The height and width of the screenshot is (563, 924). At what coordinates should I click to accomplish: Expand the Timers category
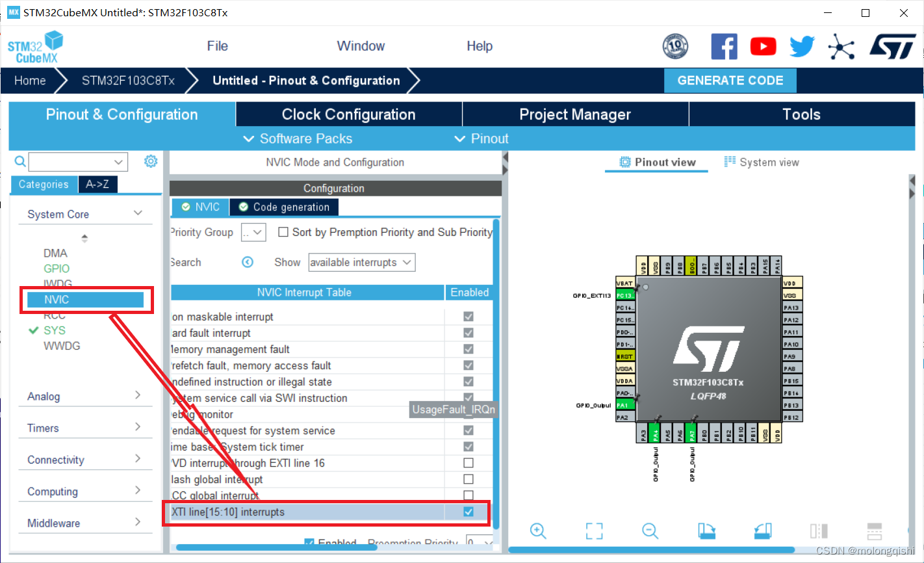[138, 427]
